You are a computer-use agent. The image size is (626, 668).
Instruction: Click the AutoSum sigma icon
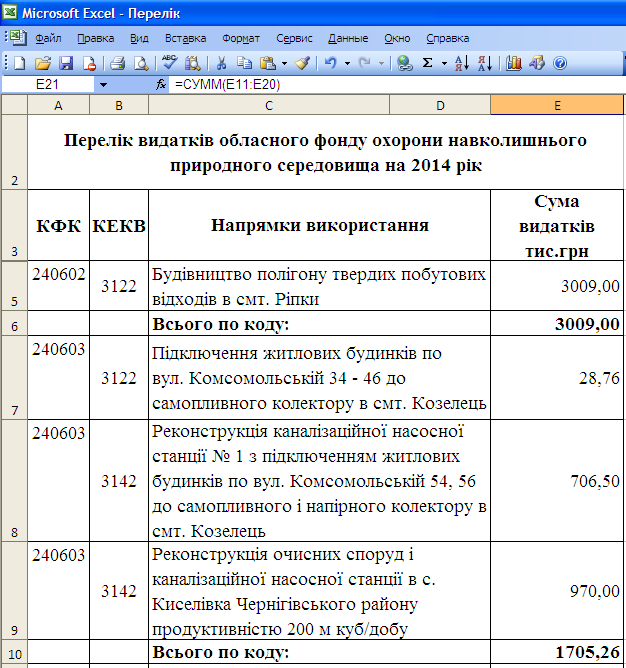pyautogui.click(x=428, y=62)
